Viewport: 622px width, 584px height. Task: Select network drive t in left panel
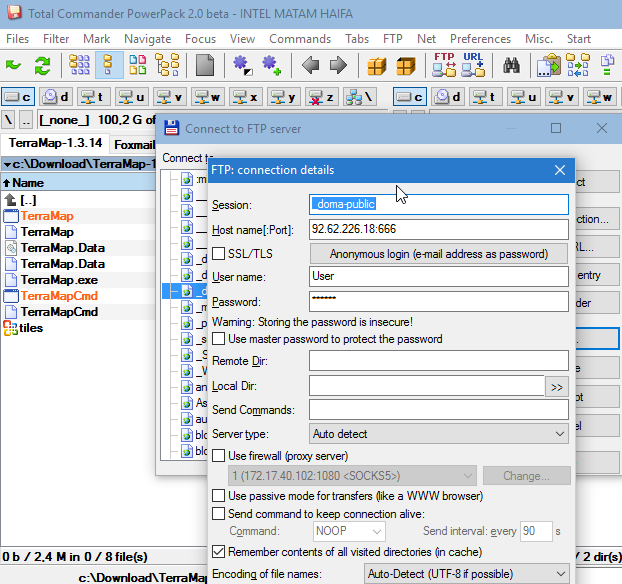[93, 97]
